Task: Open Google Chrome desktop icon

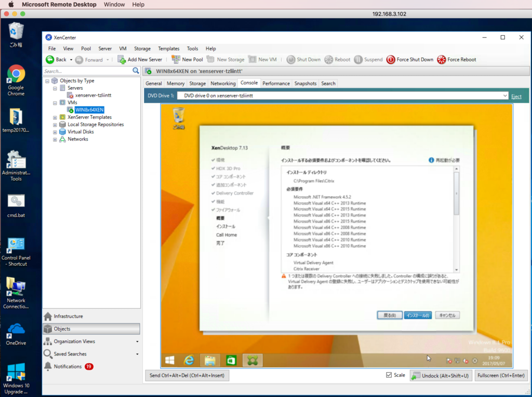Action: tap(16, 80)
